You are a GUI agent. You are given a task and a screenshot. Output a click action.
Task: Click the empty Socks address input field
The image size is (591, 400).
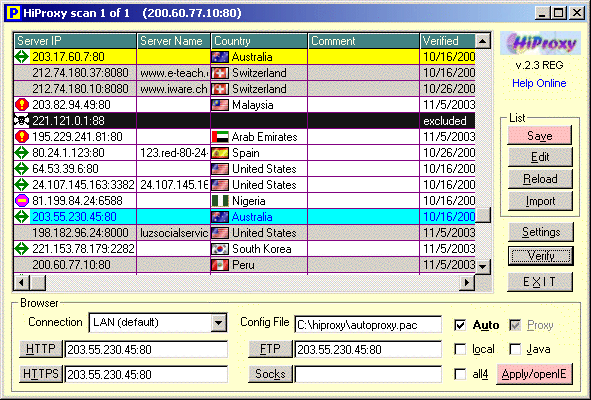point(368,374)
